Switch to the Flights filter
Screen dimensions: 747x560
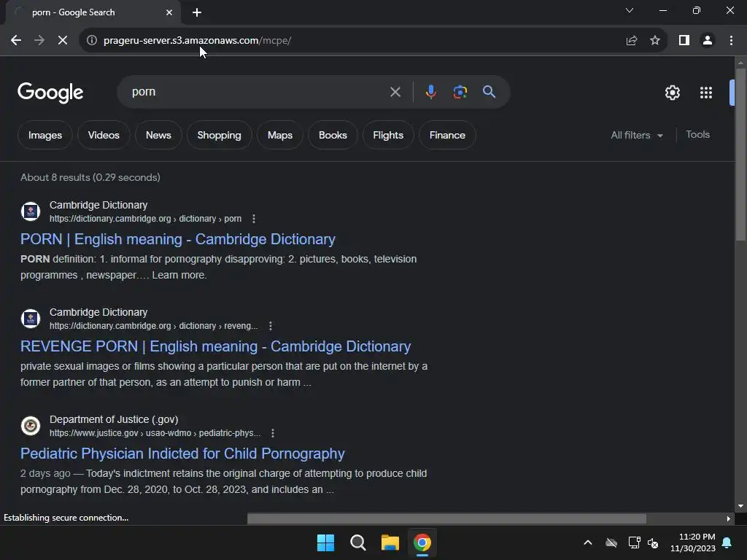click(x=388, y=135)
